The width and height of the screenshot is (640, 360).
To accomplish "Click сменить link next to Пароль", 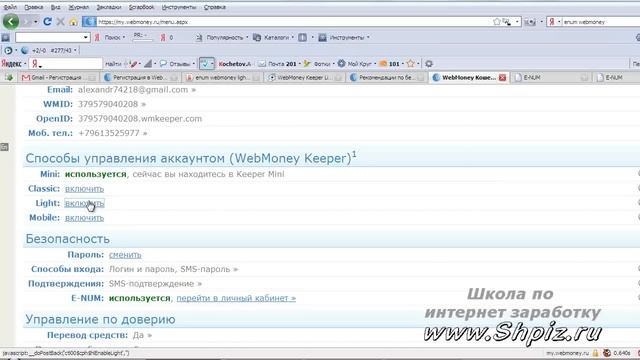I will pos(125,255).
